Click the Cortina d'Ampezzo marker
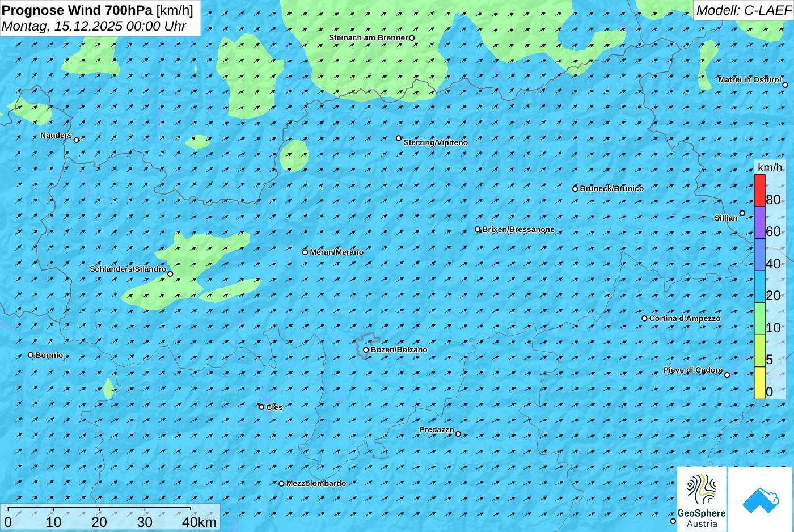Image resolution: width=794 pixels, height=532 pixels. tap(644, 318)
